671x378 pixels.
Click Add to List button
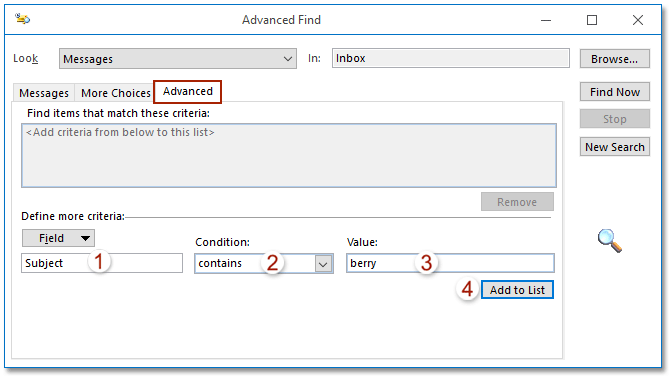coord(517,290)
